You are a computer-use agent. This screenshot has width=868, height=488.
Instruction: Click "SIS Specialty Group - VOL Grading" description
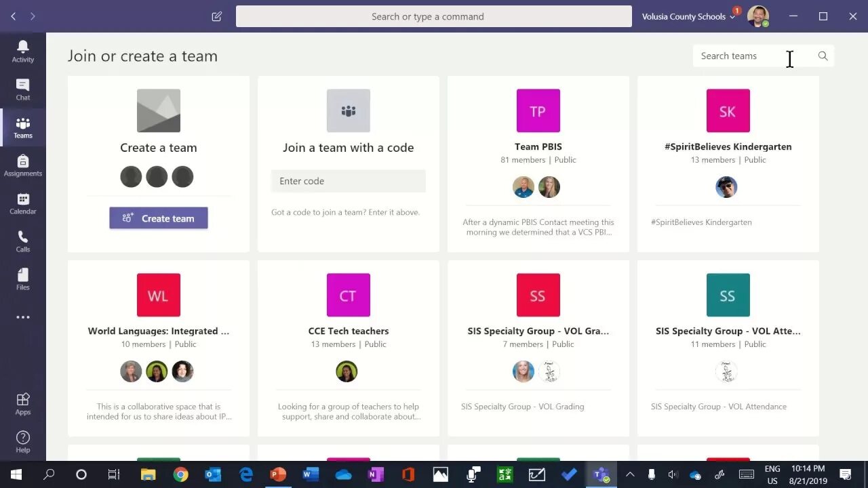[x=522, y=407]
